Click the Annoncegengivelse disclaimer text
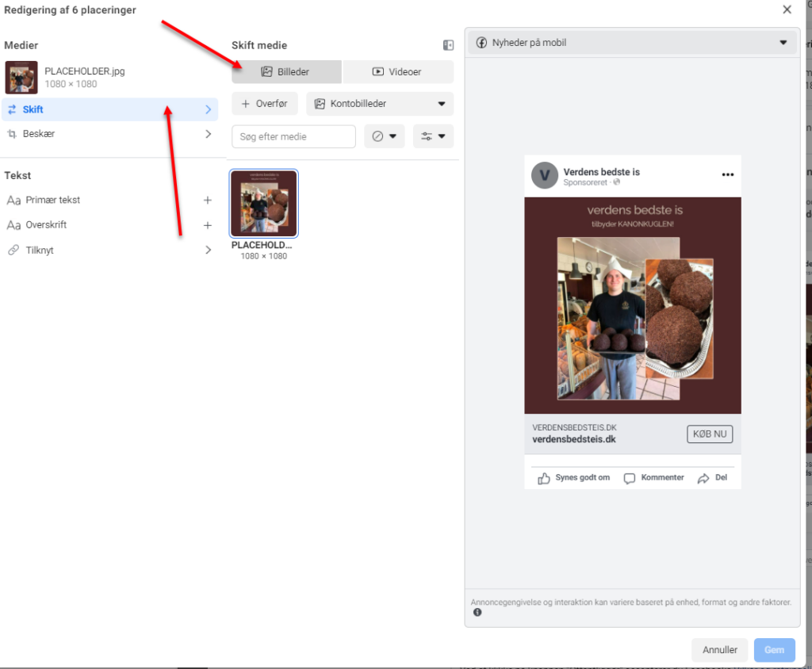 click(x=630, y=602)
